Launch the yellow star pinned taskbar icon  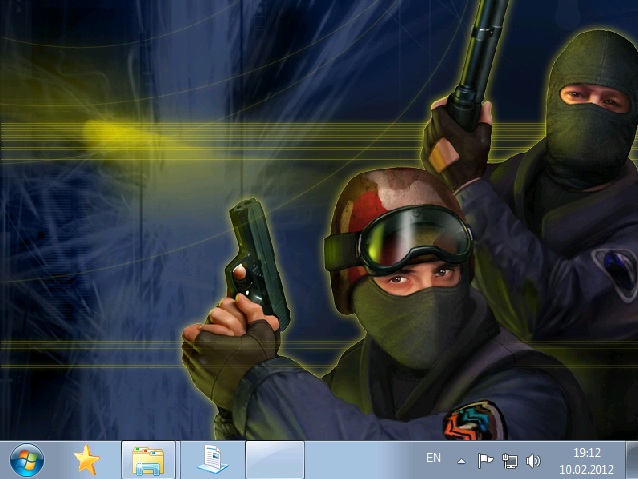tap(87, 460)
